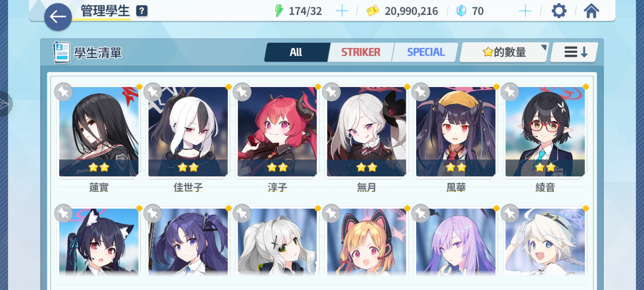Open the help question mark icon
The width and height of the screenshot is (644, 290).
click(142, 11)
